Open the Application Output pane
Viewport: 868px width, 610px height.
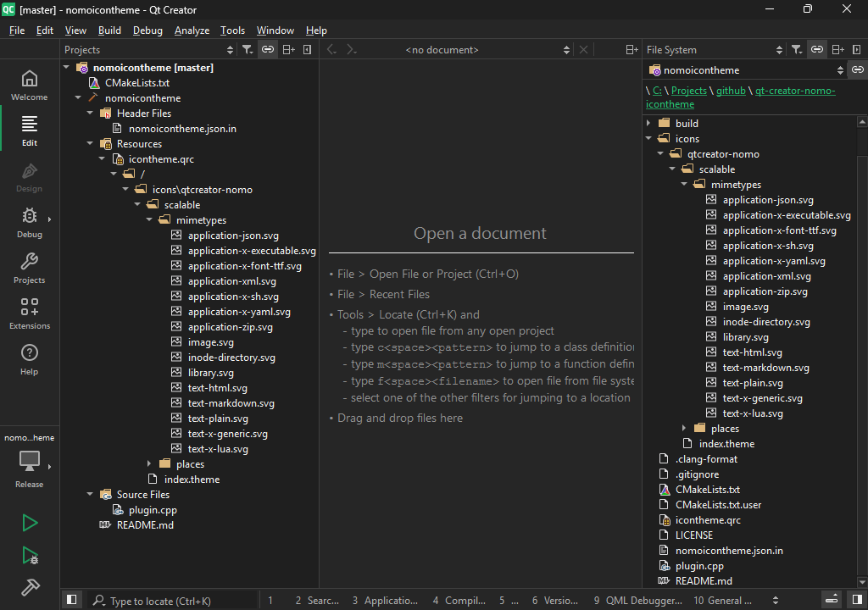[386, 600]
